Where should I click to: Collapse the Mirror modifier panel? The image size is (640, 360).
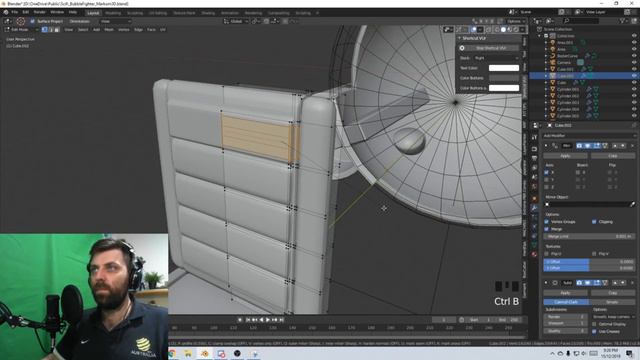[x=546, y=146]
